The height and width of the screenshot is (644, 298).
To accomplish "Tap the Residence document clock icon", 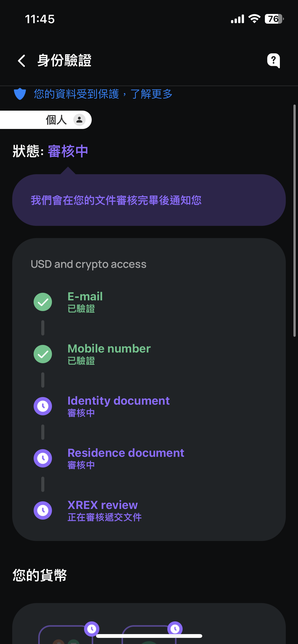I will coord(43,458).
